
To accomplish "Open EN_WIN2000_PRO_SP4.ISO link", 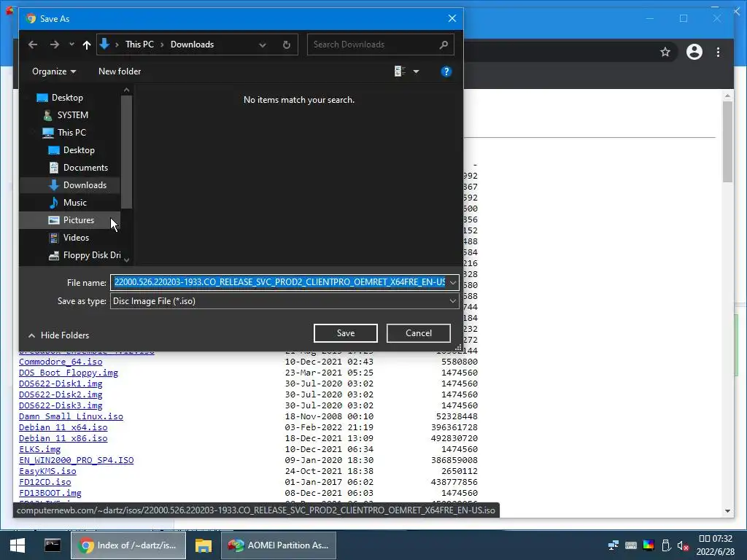I will click(76, 461).
